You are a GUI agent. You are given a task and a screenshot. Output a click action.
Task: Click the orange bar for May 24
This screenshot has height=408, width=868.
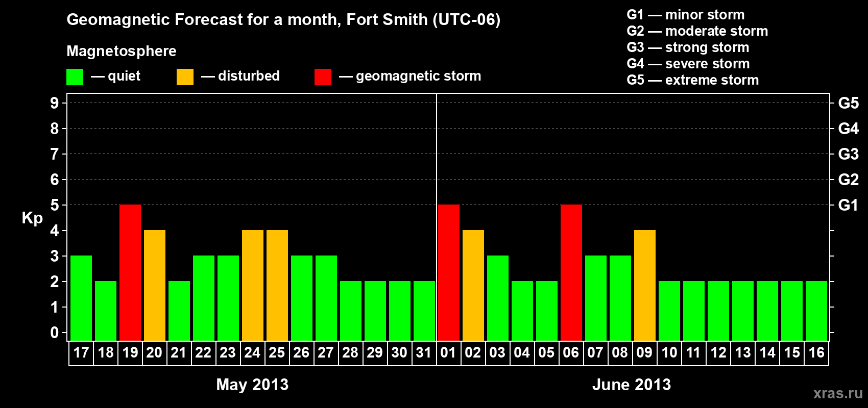[253, 286]
